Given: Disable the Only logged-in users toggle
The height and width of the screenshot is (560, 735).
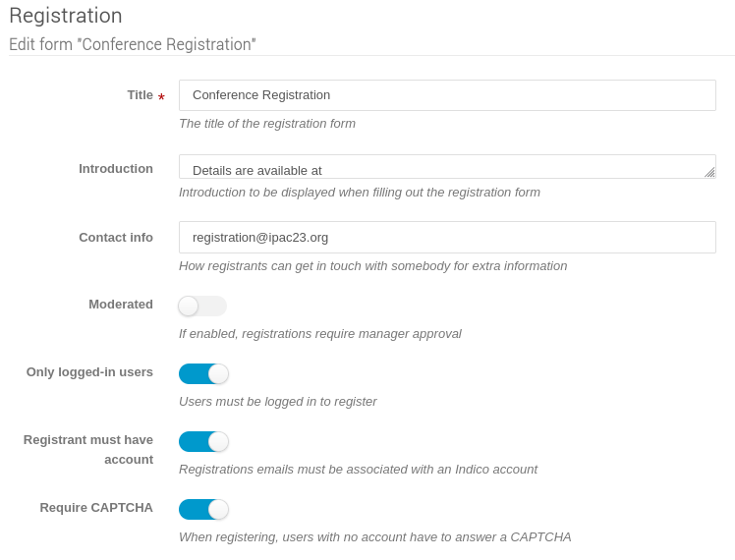Looking at the screenshot, I should point(203,374).
